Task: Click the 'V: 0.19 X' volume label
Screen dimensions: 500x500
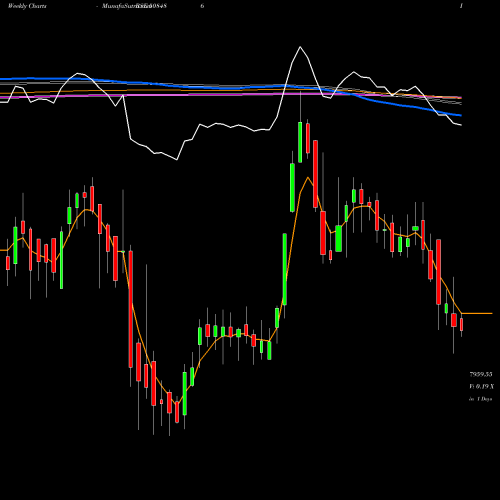Action: [481, 387]
